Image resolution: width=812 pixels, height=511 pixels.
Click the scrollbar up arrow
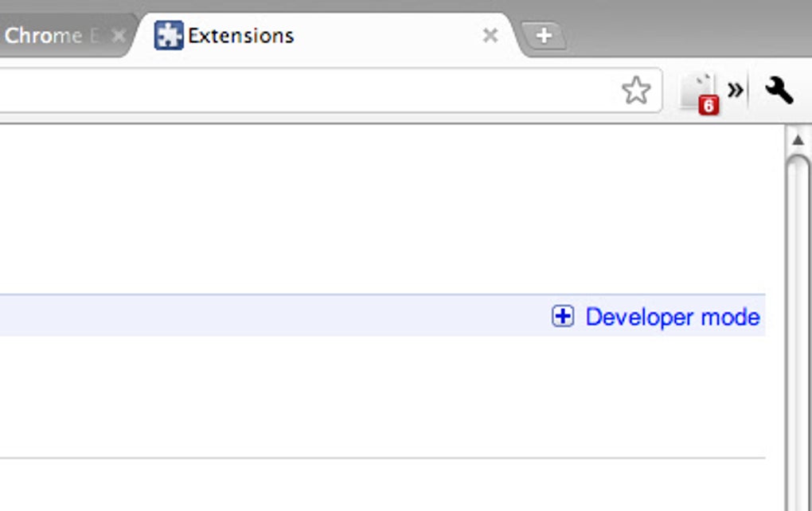798,139
